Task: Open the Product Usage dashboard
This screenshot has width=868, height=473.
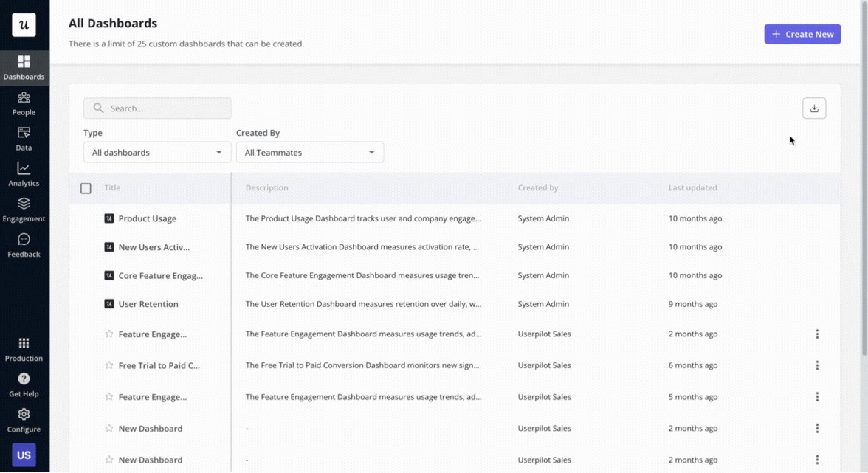Action: (148, 218)
